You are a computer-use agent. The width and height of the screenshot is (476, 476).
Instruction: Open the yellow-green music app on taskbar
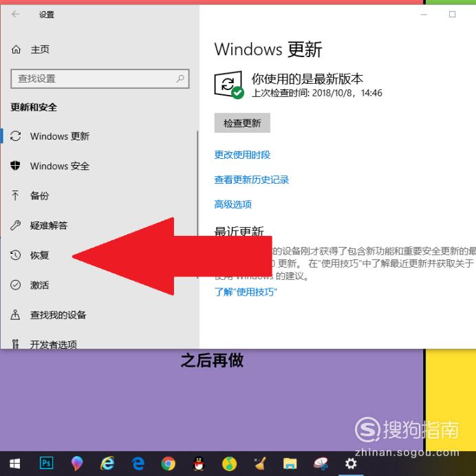click(229, 464)
